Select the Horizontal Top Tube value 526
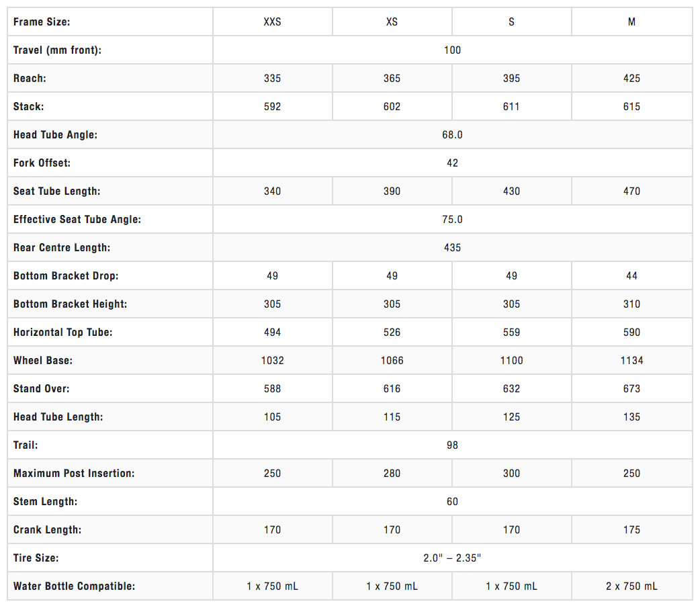This screenshot has width=700, height=610. [x=392, y=332]
